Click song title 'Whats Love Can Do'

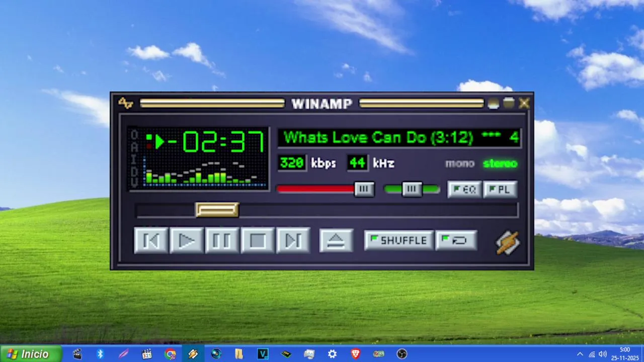tap(356, 137)
